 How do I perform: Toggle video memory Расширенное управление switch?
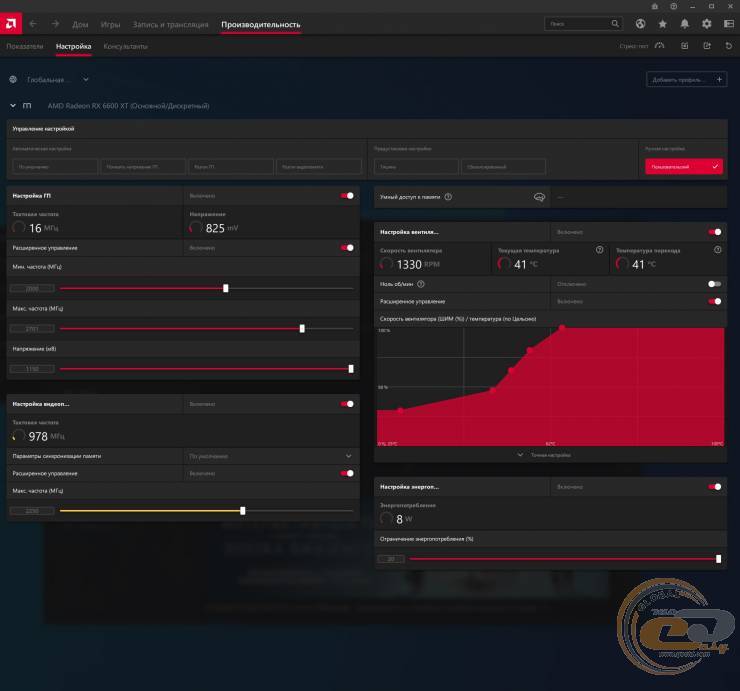click(x=347, y=473)
